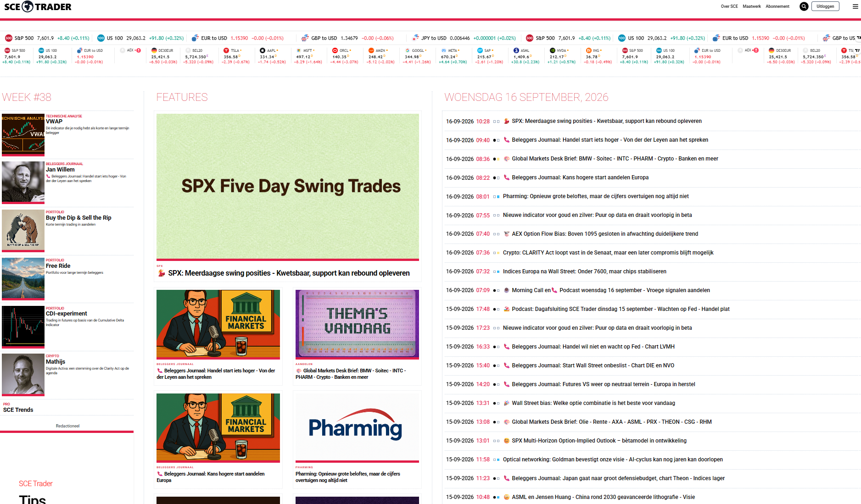Screen dimensions: 861x504
Task: Open the Abonnement menu item
Action: pyautogui.click(x=777, y=6)
